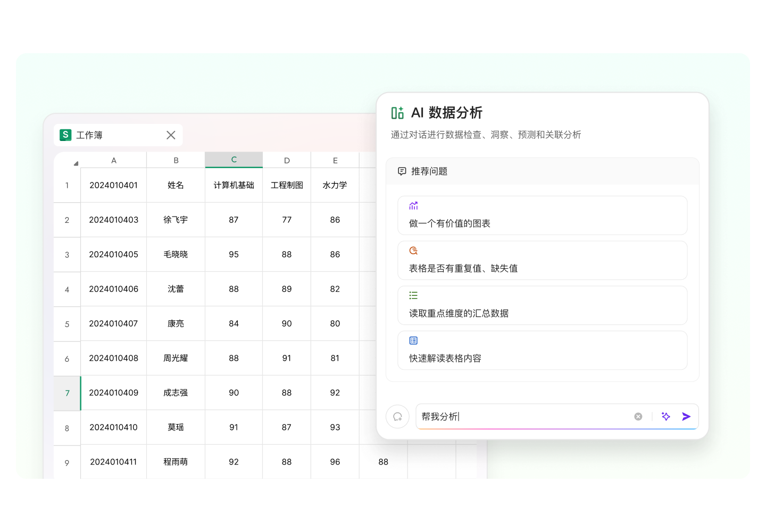Close the 工作簿 tab with the X

click(x=171, y=135)
